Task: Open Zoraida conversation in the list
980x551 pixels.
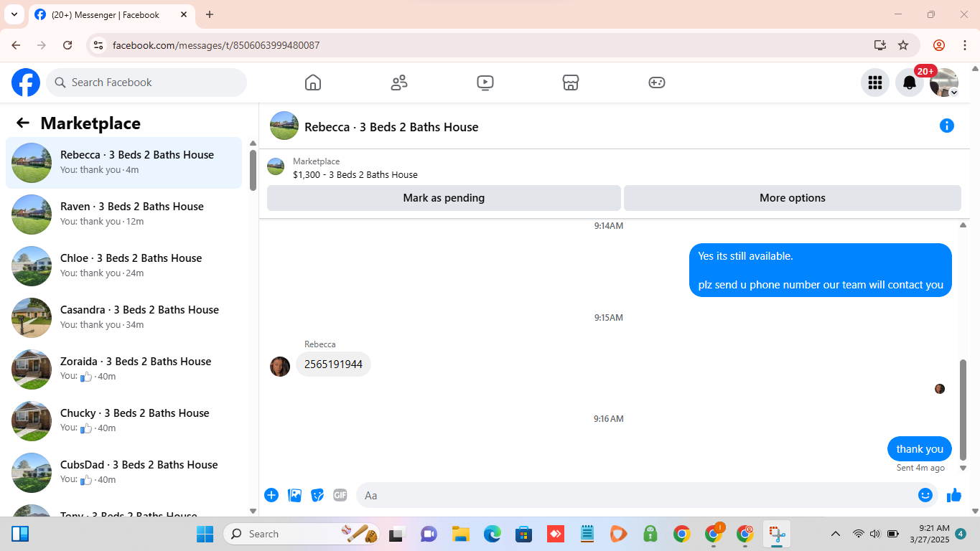Action: click(123, 369)
